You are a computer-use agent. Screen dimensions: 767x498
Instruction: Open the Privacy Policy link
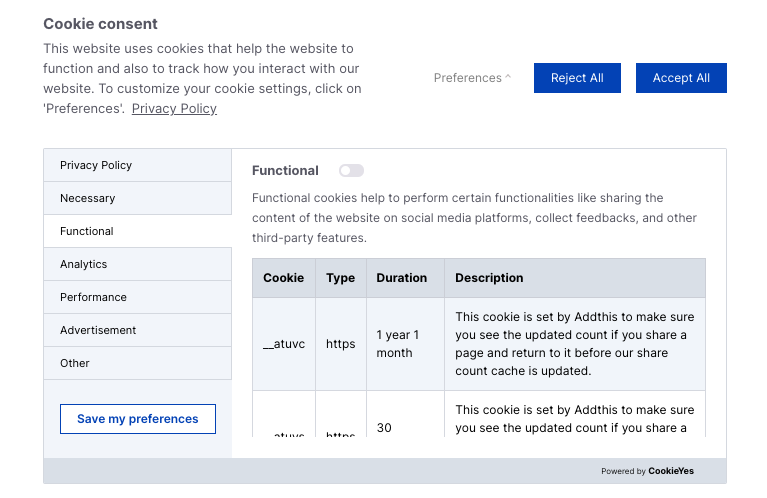(174, 108)
